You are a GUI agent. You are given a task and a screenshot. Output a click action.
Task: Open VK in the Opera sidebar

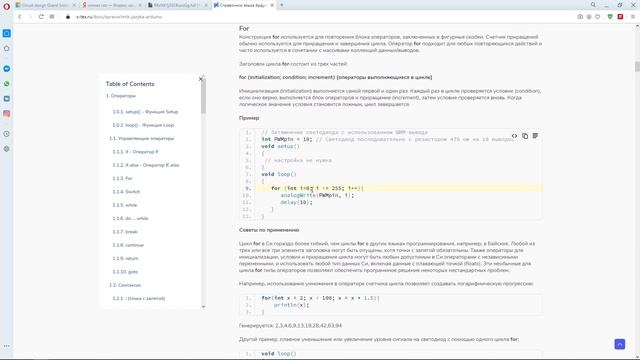(7, 99)
